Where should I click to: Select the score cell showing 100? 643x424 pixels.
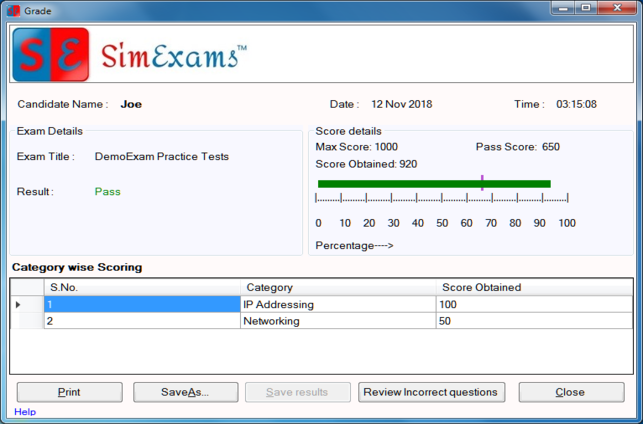(x=534, y=304)
